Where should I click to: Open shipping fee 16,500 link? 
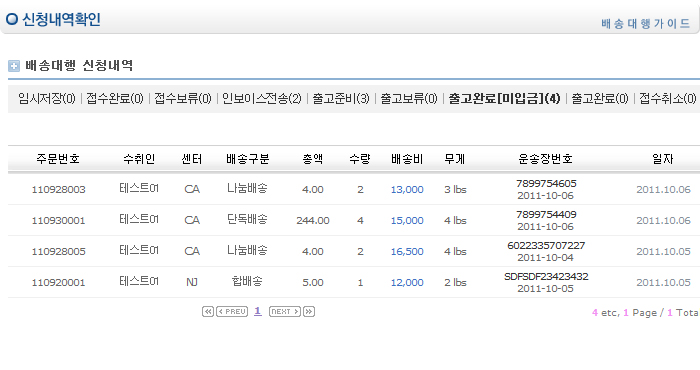407,252
